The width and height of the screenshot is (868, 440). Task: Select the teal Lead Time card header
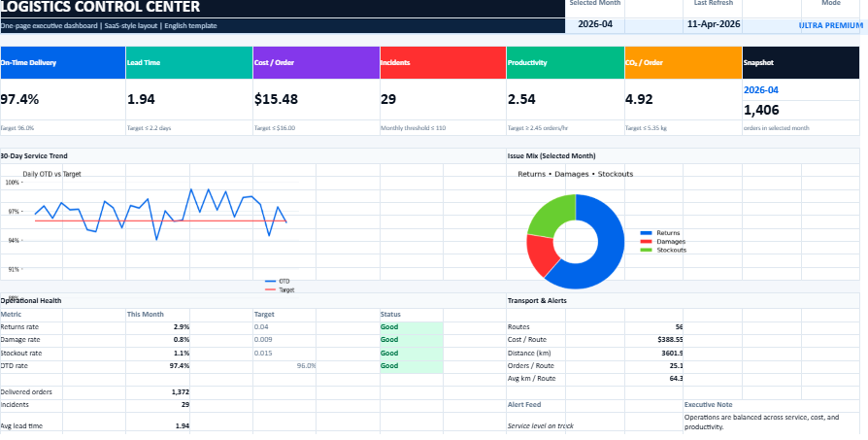189,62
